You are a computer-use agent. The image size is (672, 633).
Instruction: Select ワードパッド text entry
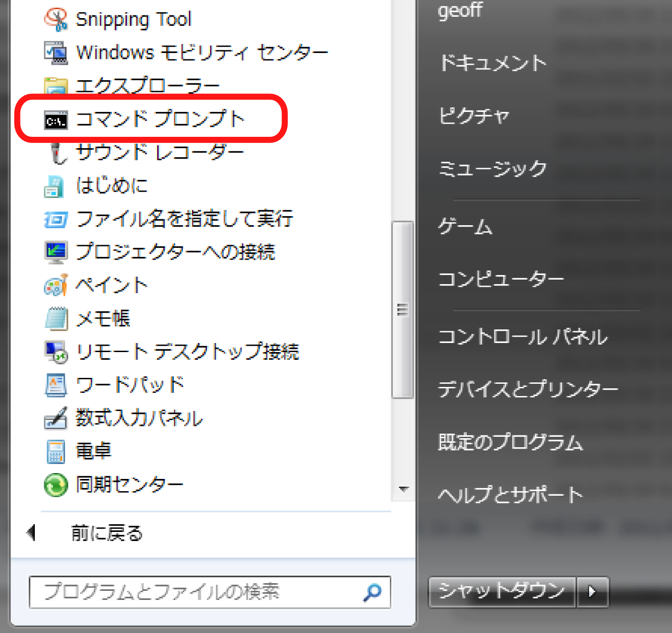click(x=130, y=385)
